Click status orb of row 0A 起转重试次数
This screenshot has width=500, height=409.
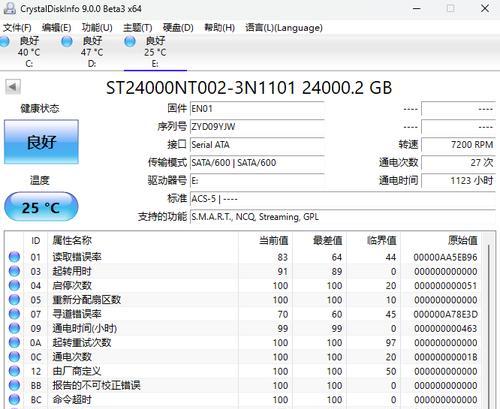click(14, 343)
